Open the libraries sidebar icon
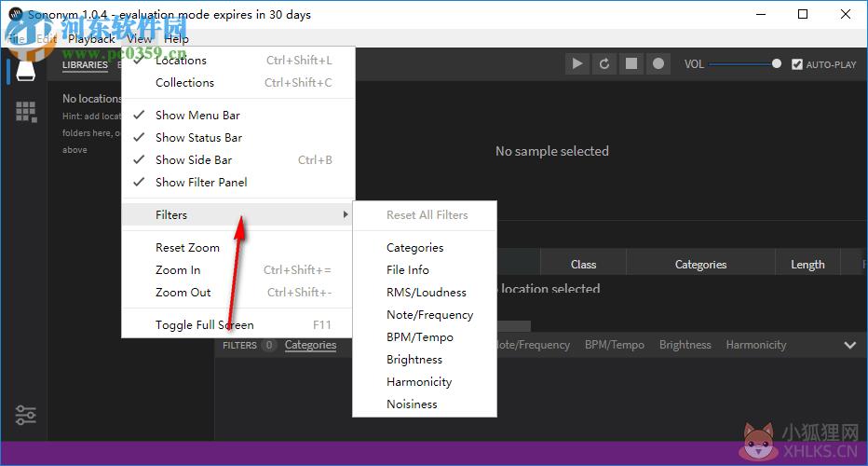Screen dimensions: 868x466 point(25,71)
